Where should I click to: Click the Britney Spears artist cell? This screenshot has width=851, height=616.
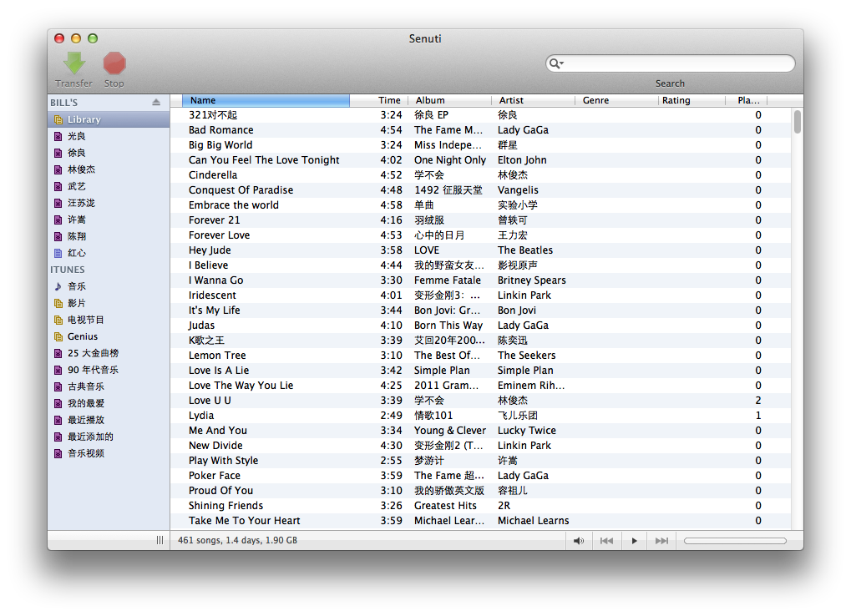point(532,280)
